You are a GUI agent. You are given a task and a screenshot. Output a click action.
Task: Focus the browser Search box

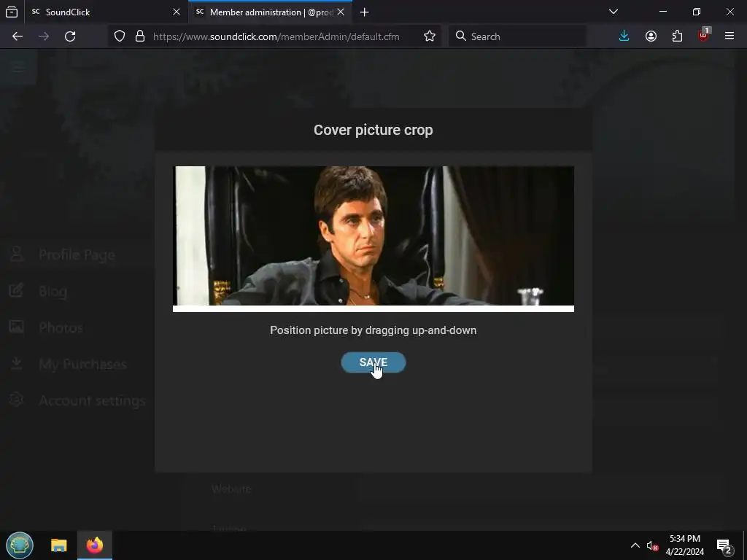point(518,36)
